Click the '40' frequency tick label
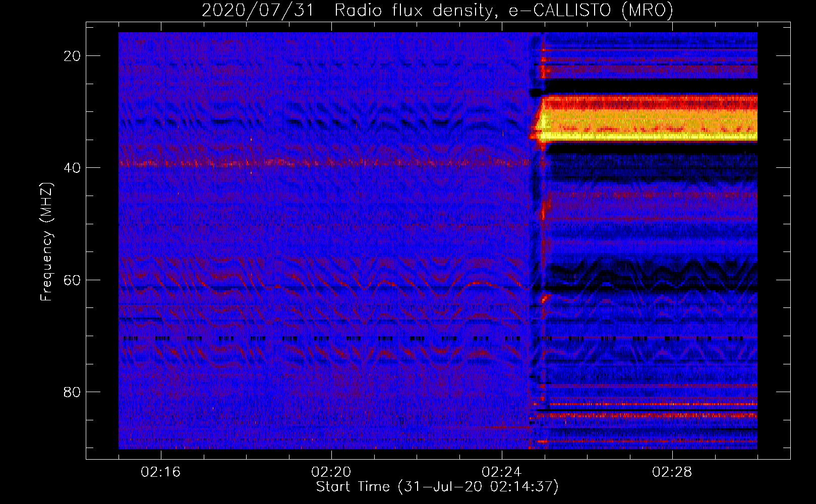Image resolution: width=816 pixels, height=504 pixels. (72, 168)
